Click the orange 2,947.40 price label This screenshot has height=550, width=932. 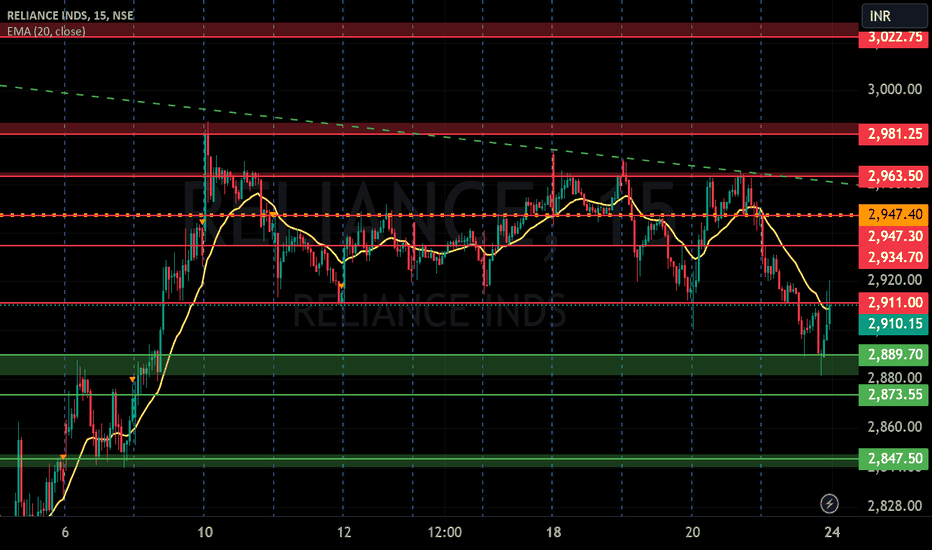point(893,214)
